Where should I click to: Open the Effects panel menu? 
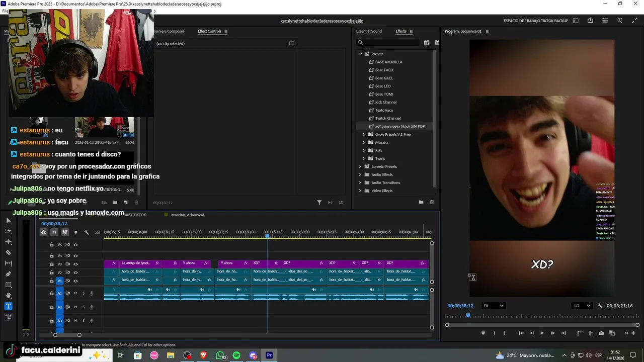click(x=411, y=31)
